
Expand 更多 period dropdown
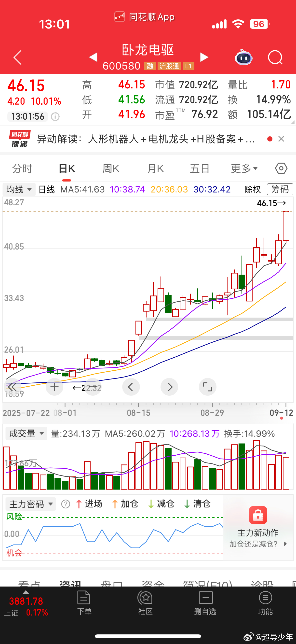pos(244,168)
